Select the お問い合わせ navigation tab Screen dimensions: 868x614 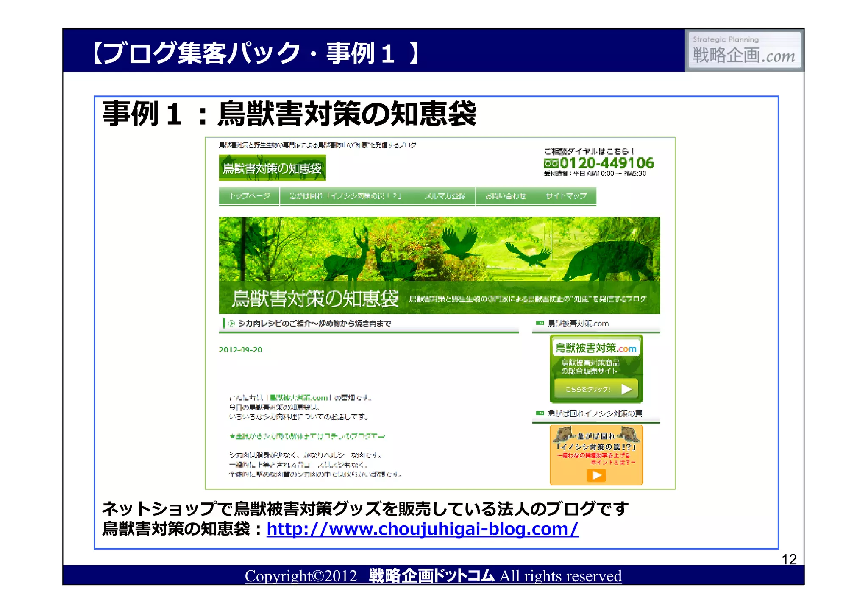point(506,196)
